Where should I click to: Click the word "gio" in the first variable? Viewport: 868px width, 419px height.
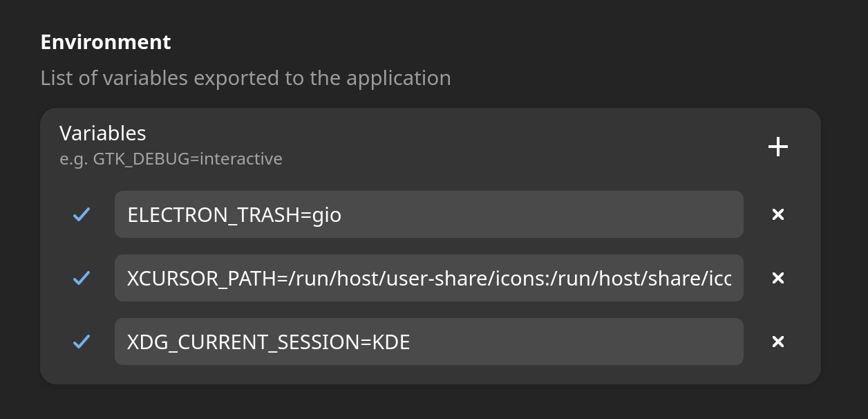pos(327,216)
